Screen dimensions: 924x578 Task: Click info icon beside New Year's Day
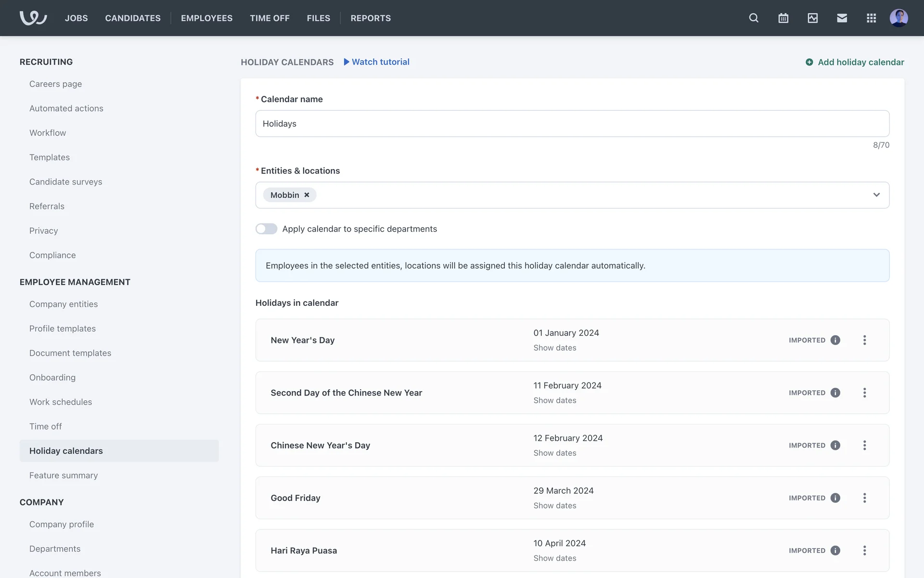coord(835,340)
